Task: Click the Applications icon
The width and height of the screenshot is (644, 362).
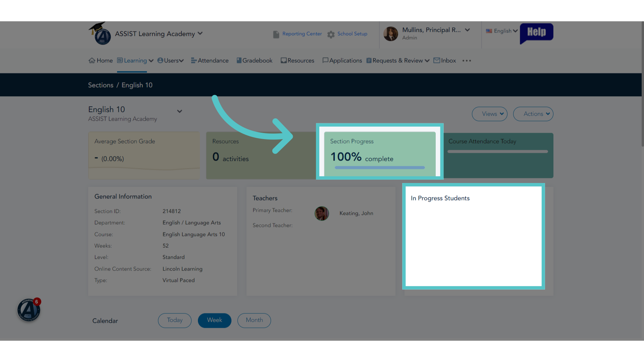Action: [x=325, y=60]
